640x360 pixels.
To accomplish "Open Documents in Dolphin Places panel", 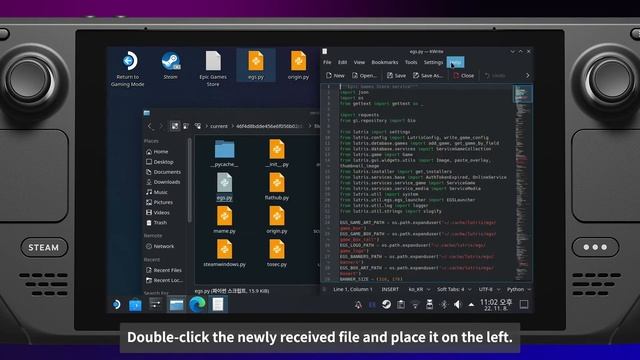I will (163, 172).
